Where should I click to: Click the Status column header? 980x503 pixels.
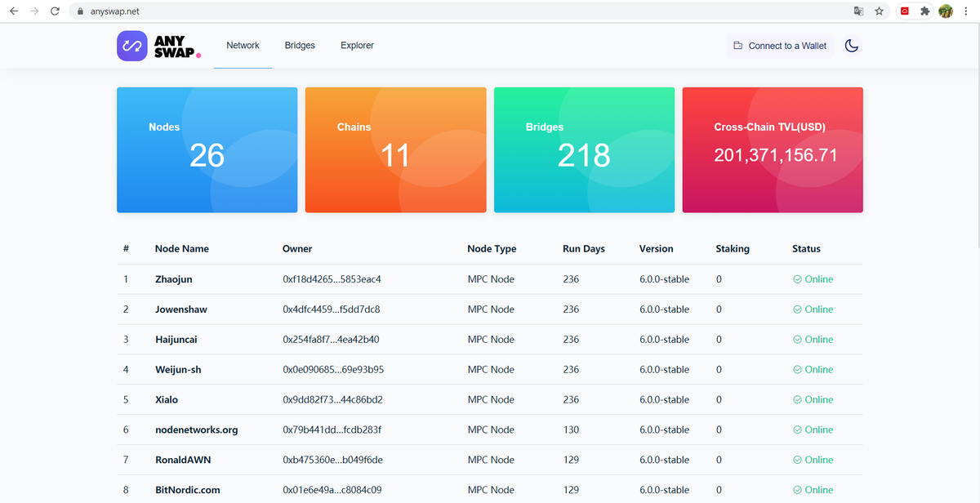point(806,249)
